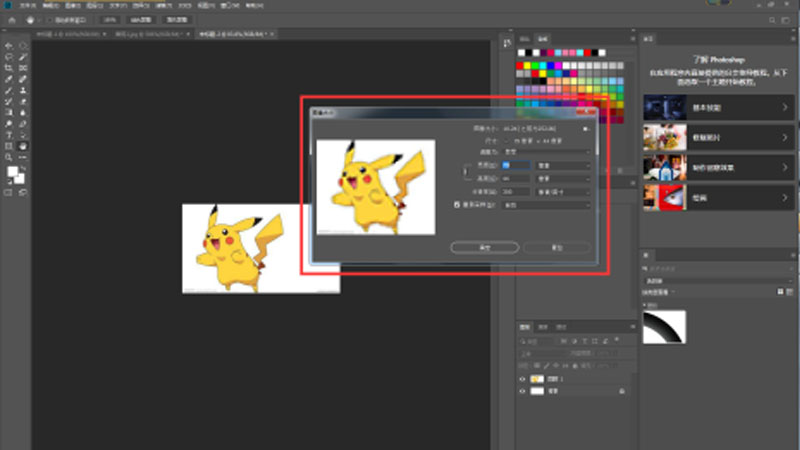Select the Frame tool
Screen dimensions: 800x450
coord(23,68)
